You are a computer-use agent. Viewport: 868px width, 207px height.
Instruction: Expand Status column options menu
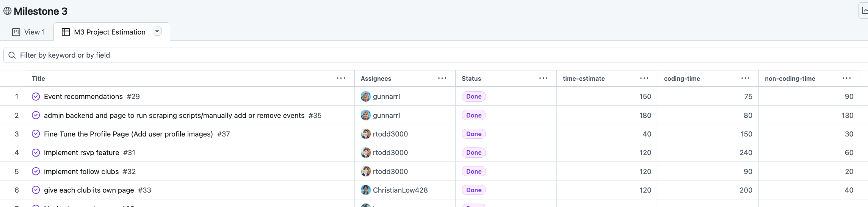click(543, 78)
